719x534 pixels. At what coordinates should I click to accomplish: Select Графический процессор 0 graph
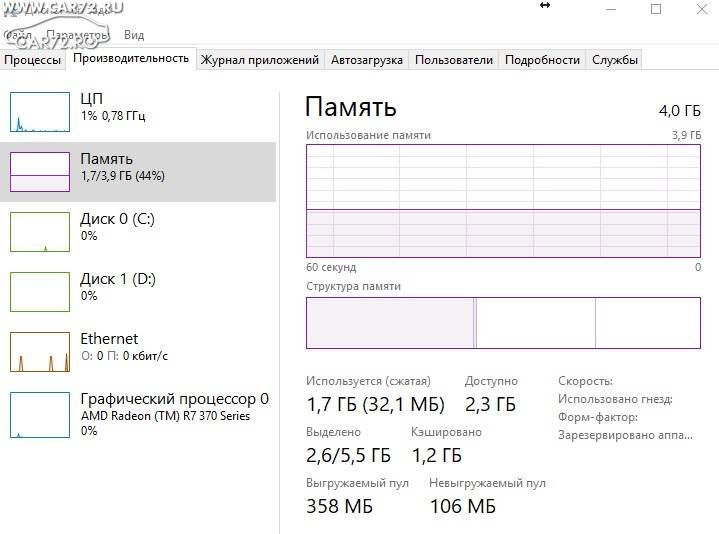click(40, 415)
